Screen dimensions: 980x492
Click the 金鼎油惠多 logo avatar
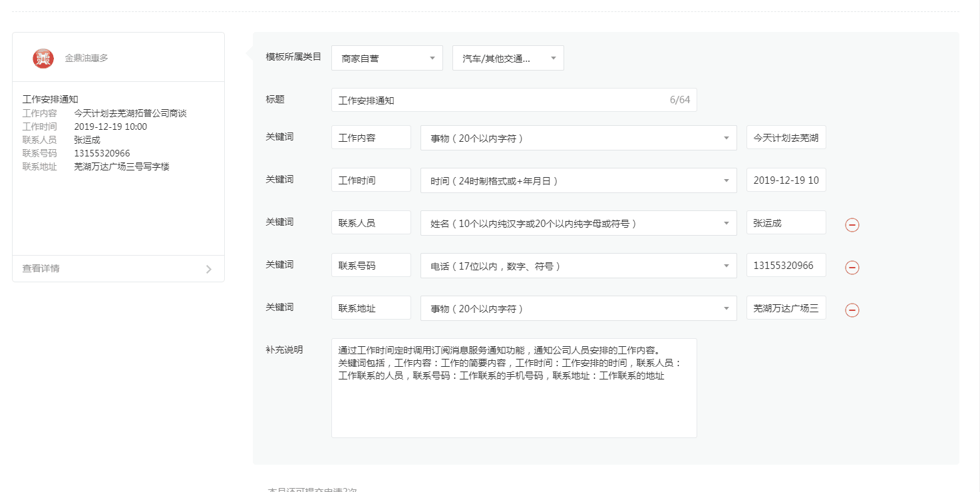pyautogui.click(x=43, y=58)
